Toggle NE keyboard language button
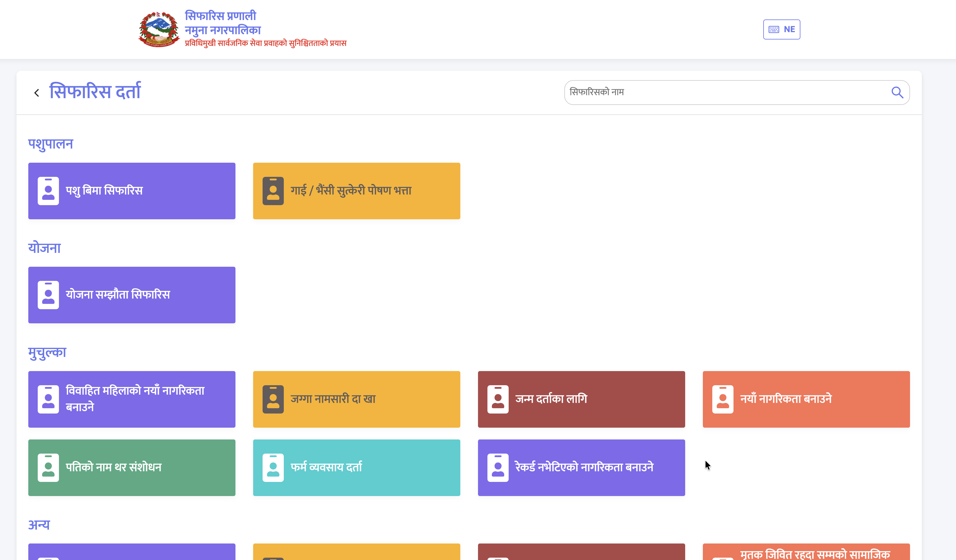Image resolution: width=956 pixels, height=560 pixels. pos(782,29)
